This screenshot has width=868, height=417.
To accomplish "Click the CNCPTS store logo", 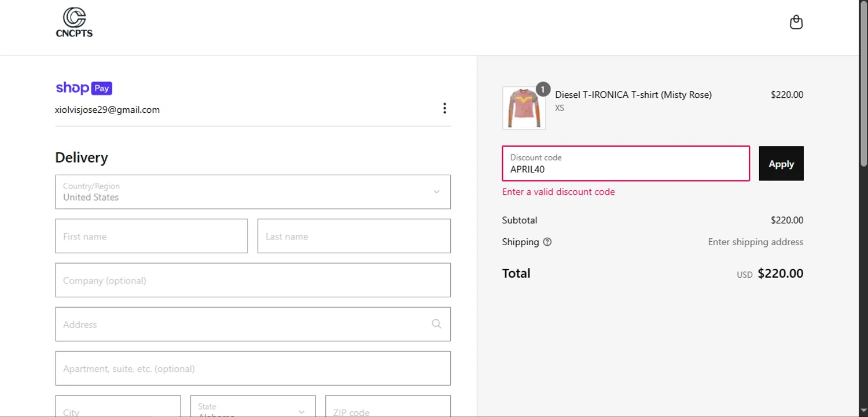I will [74, 23].
